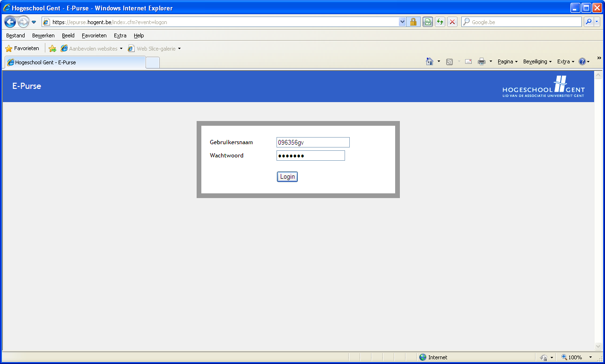This screenshot has height=364, width=605.
Task: Click the Wachtwoord label
Action: [227, 156]
